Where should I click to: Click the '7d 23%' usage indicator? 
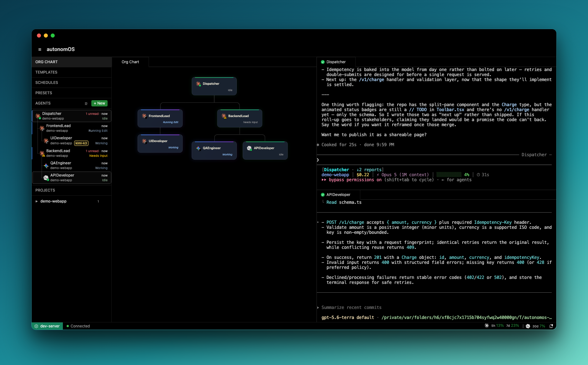click(x=513, y=326)
